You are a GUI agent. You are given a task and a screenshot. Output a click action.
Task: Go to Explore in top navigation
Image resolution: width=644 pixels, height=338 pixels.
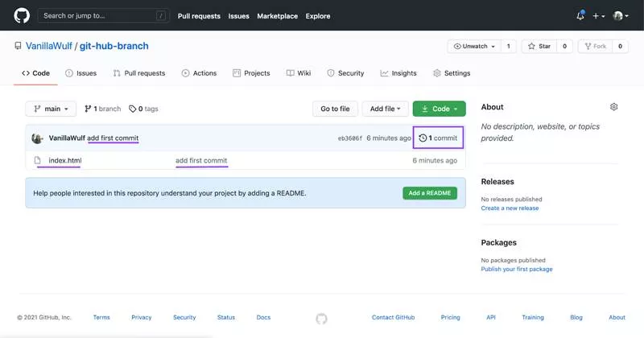click(x=318, y=16)
